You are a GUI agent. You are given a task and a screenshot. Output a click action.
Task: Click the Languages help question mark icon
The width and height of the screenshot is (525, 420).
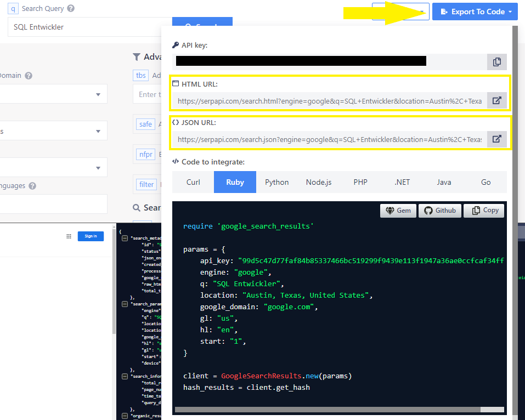click(x=32, y=186)
